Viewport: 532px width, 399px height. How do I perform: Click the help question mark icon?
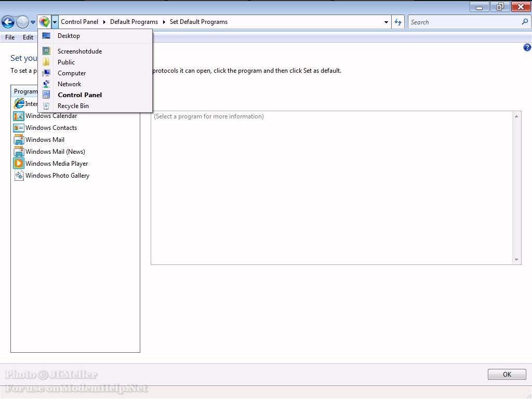tap(527, 47)
